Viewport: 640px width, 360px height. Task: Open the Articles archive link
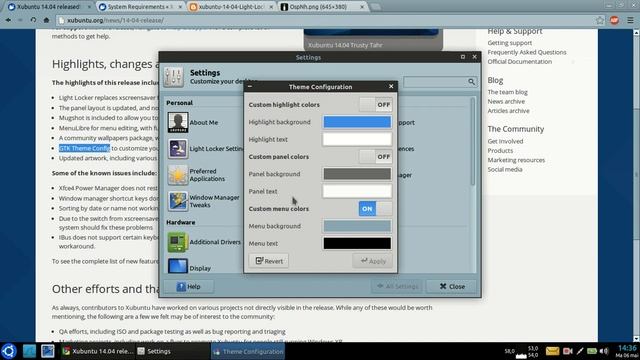coord(508,111)
